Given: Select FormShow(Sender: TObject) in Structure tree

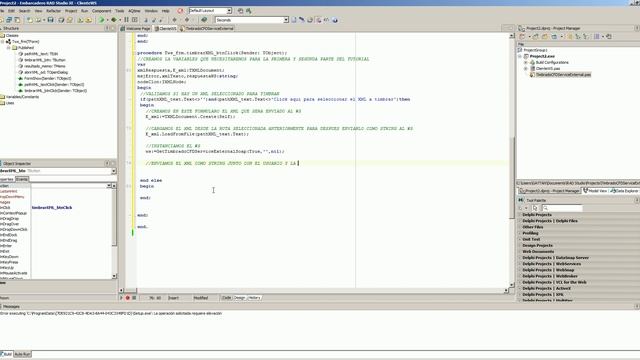Looking at the screenshot, I should tap(48, 78).
